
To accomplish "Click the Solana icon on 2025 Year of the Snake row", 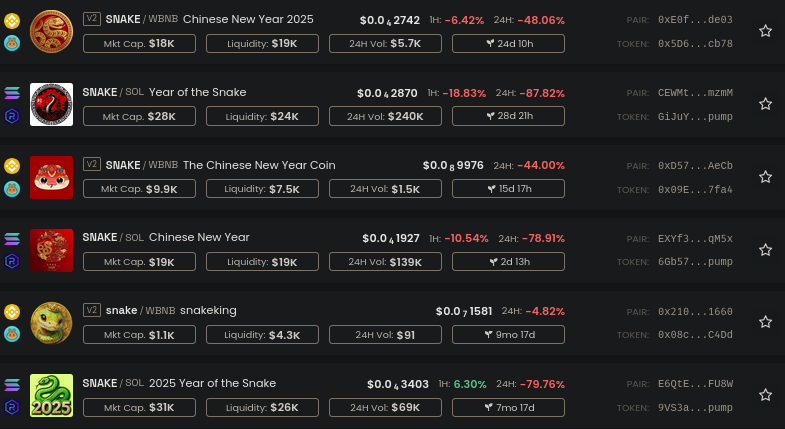I will coord(12,384).
